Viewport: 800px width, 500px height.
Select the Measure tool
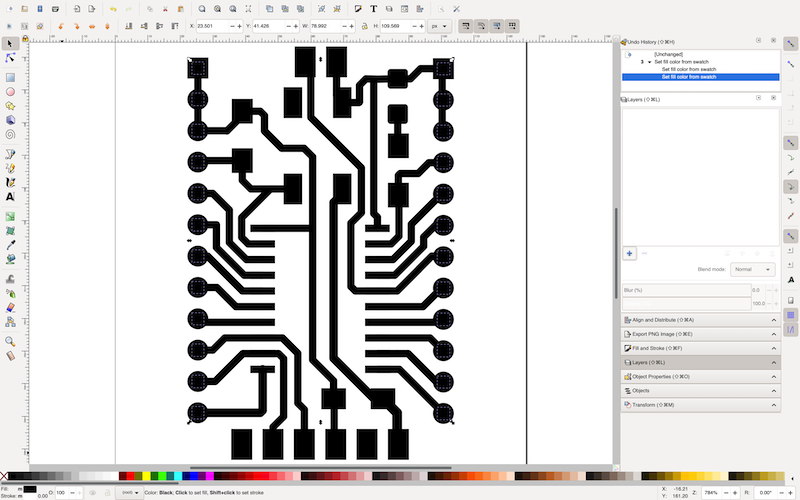point(10,356)
